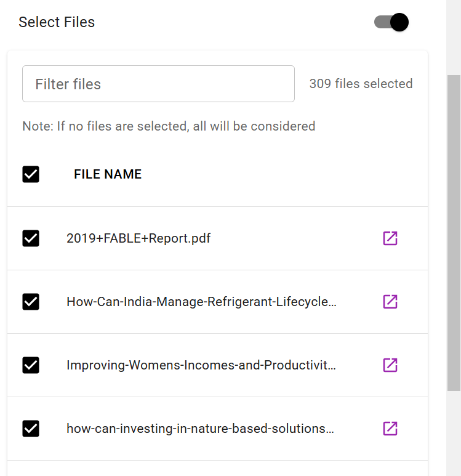The image size is (461, 476).
Task: Open how-can-investing-in-nature-based-solutions file link icon
Action: [x=390, y=428]
